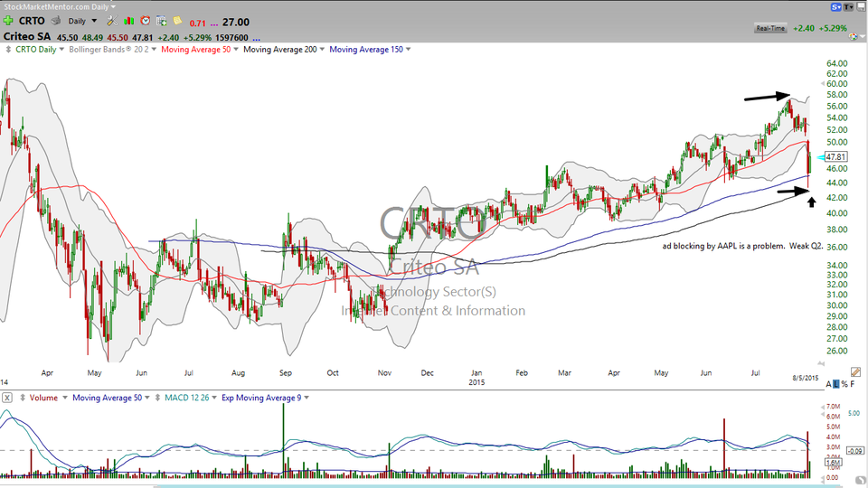
Task: Click the T dropdown button at top right
Action: (849, 7)
